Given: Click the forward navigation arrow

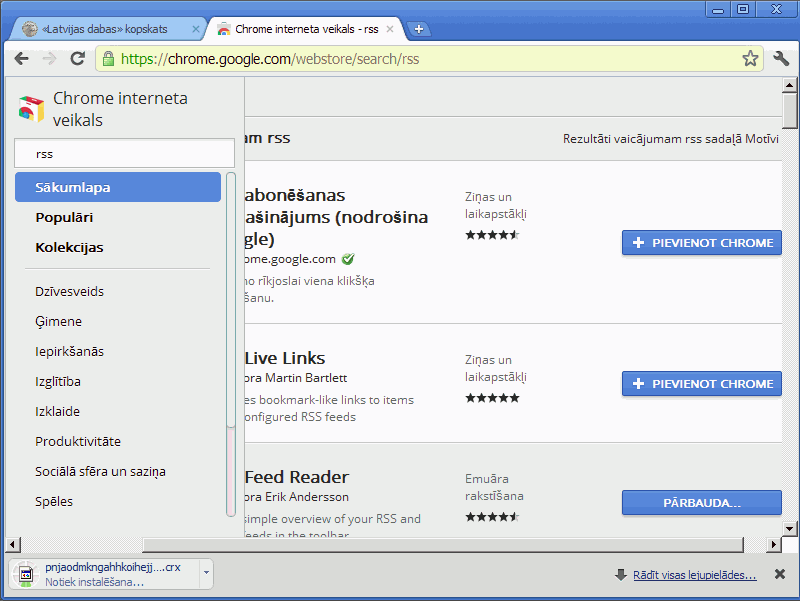Looking at the screenshot, I should (x=49, y=59).
